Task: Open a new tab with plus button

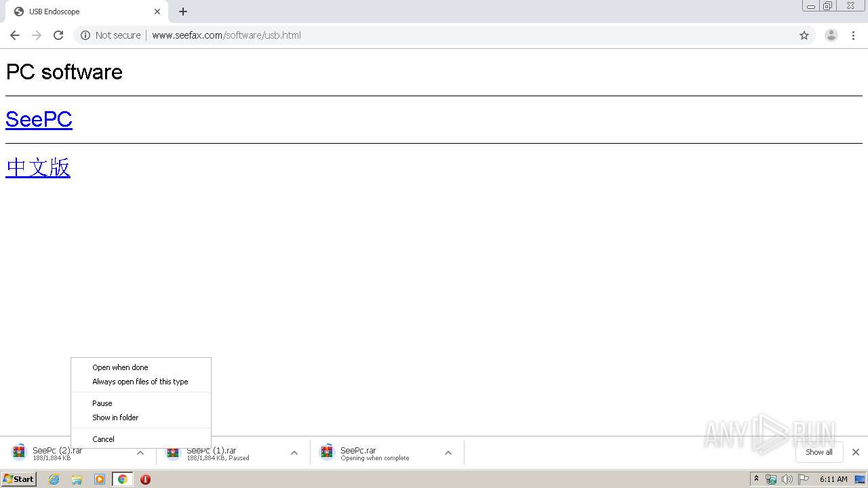Action: click(183, 12)
